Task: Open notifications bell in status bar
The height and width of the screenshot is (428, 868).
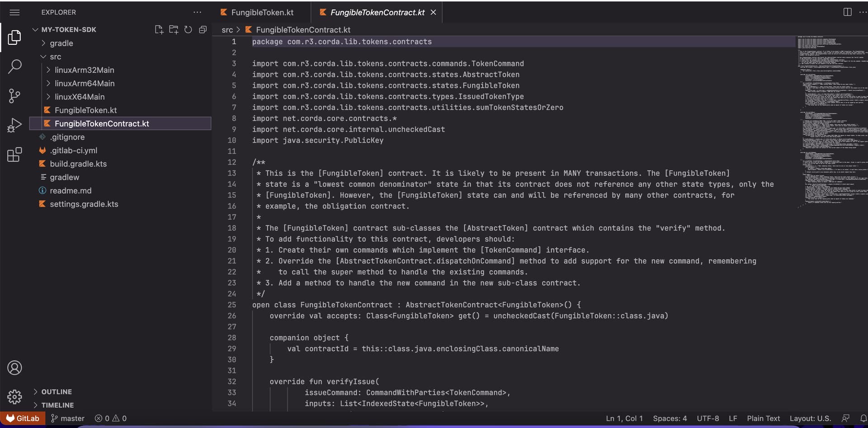Action: 863,418
